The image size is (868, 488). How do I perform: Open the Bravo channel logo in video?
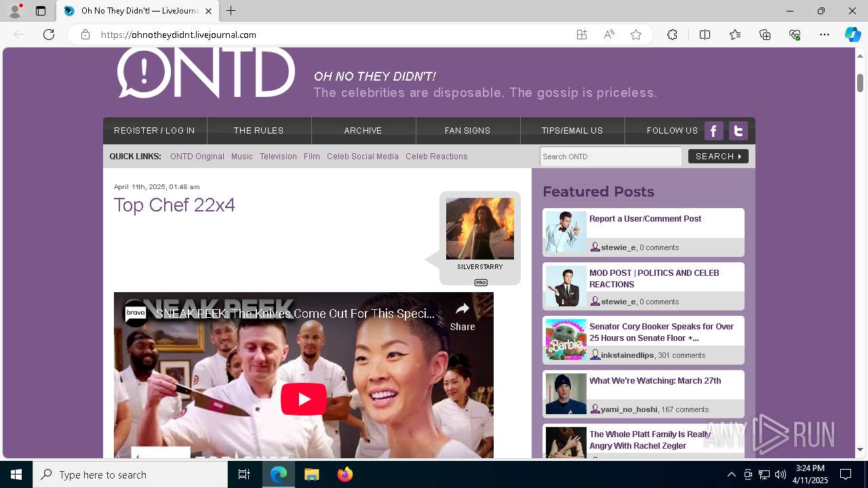point(136,314)
